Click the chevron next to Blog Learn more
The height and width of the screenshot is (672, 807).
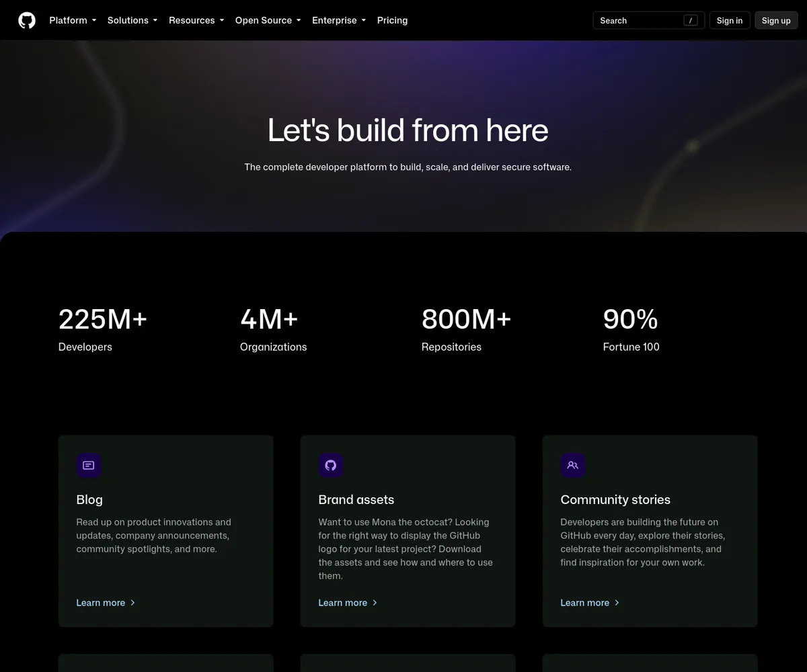pos(132,603)
